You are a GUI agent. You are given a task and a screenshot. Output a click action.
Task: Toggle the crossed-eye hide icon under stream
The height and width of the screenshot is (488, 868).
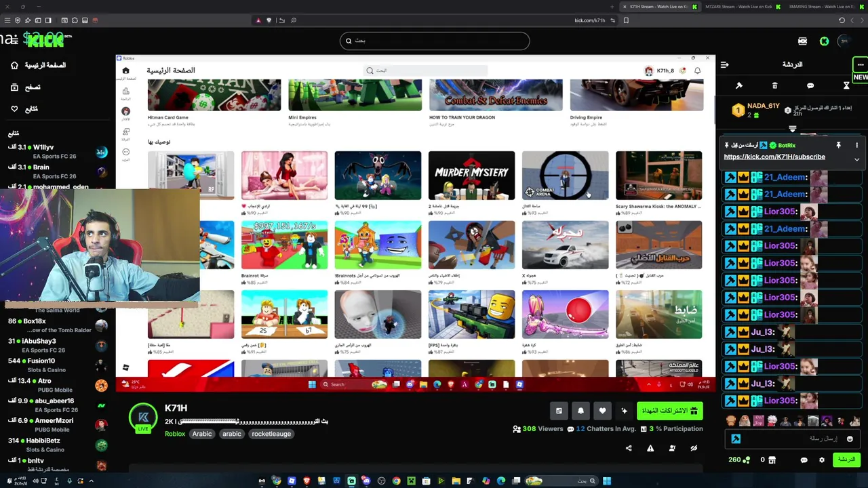(x=694, y=448)
